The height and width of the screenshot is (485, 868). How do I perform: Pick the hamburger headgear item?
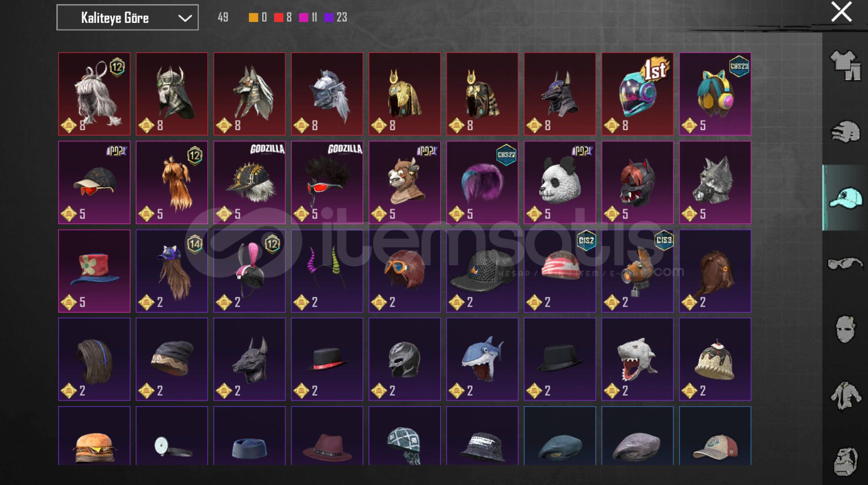coord(94,436)
